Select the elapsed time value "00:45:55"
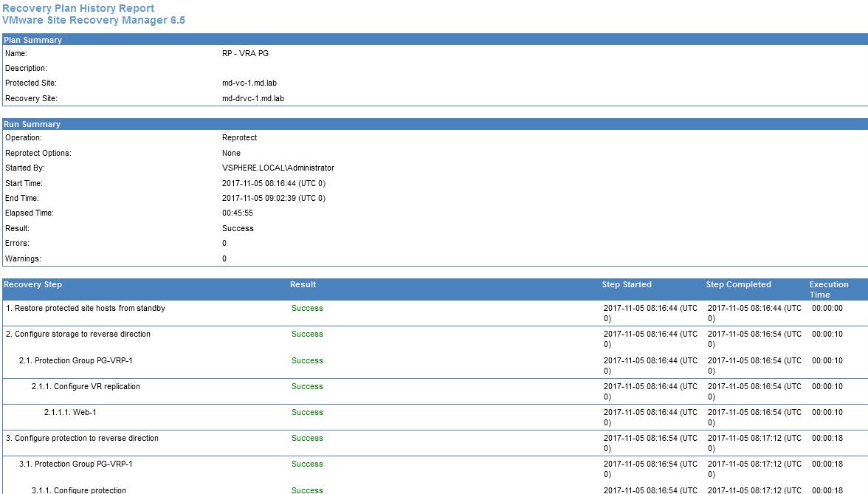This screenshot has width=868, height=494. click(238, 213)
